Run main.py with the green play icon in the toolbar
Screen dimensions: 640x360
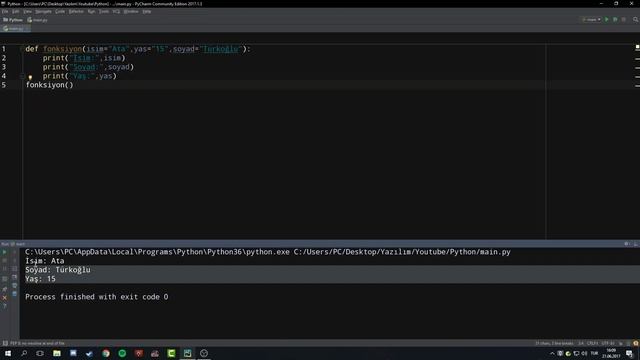coord(607,20)
